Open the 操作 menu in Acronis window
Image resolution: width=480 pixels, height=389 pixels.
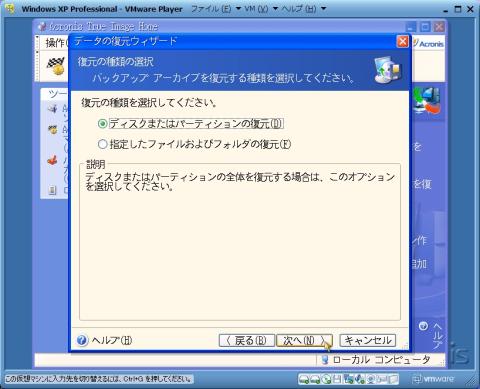tap(56, 43)
